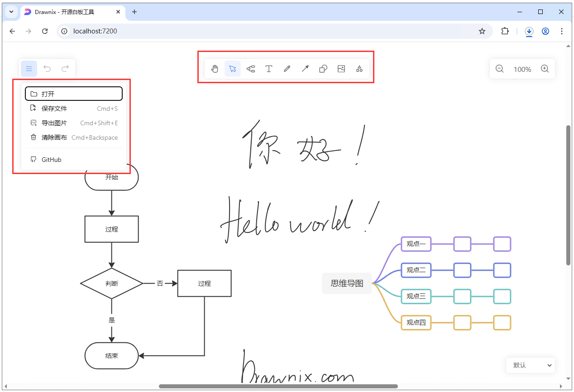Click the Insert image tool
The image size is (574, 392).
click(341, 69)
